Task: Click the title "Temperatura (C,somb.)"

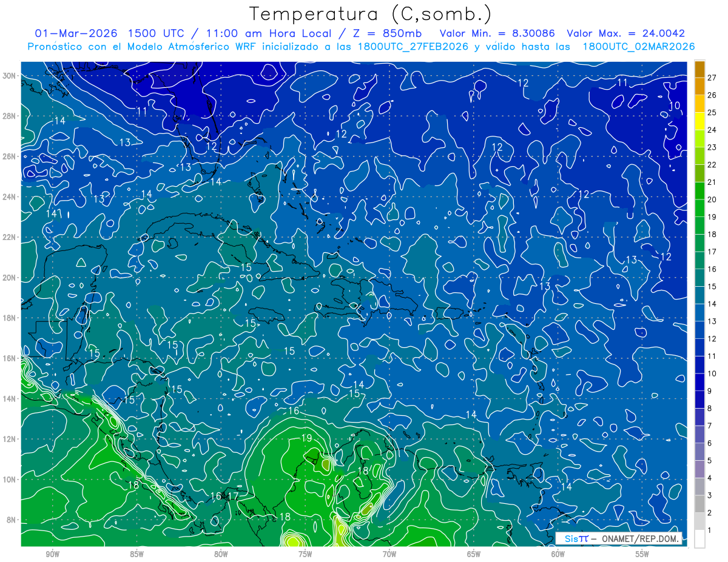Action: click(x=371, y=14)
